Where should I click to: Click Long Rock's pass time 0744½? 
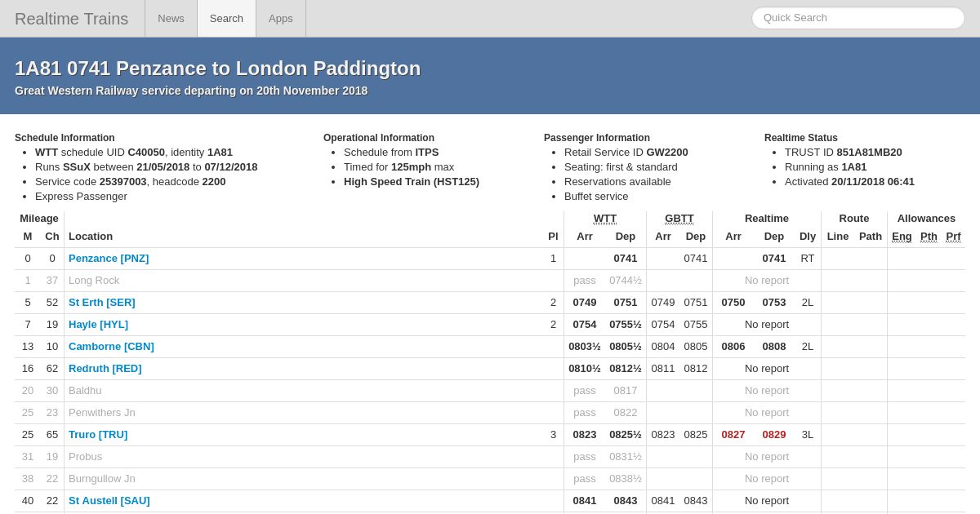tap(626, 281)
